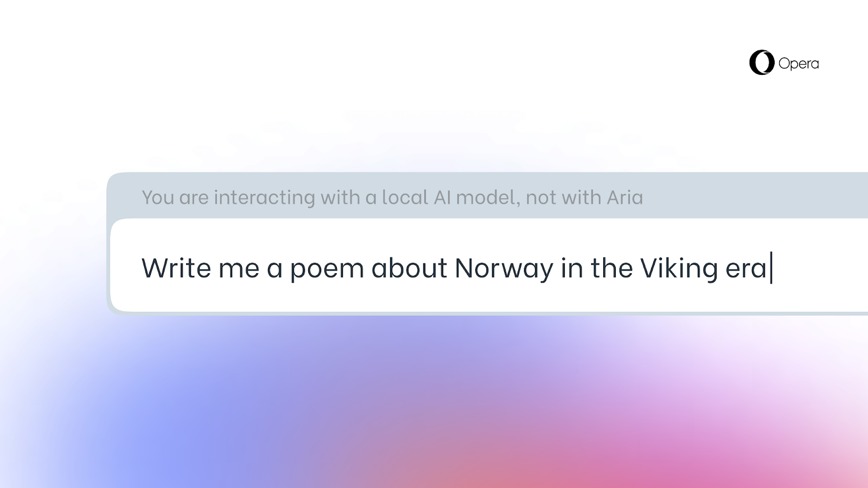Click the text cursor after "era"
Image resolution: width=868 pixels, height=488 pixels.
tap(771, 268)
